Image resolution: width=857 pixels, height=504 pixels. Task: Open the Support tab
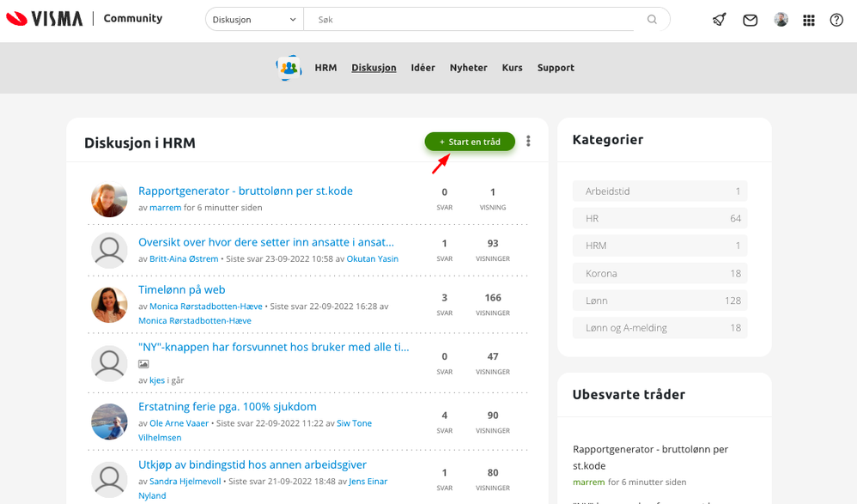pos(556,68)
